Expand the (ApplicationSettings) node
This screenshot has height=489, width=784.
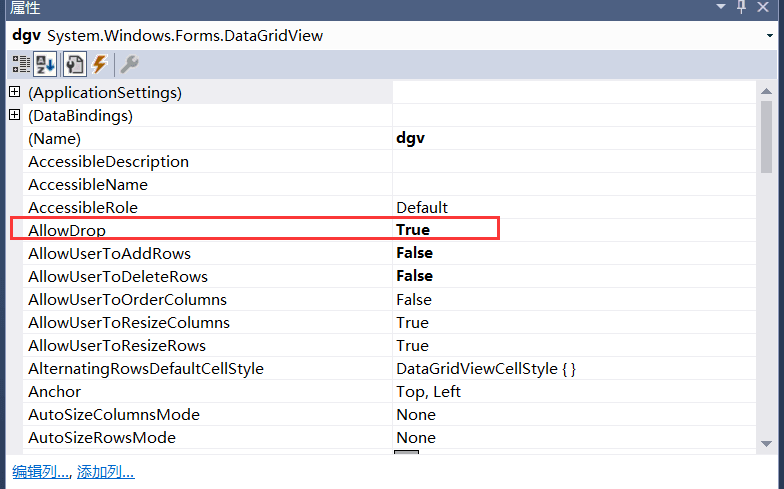[15, 92]
